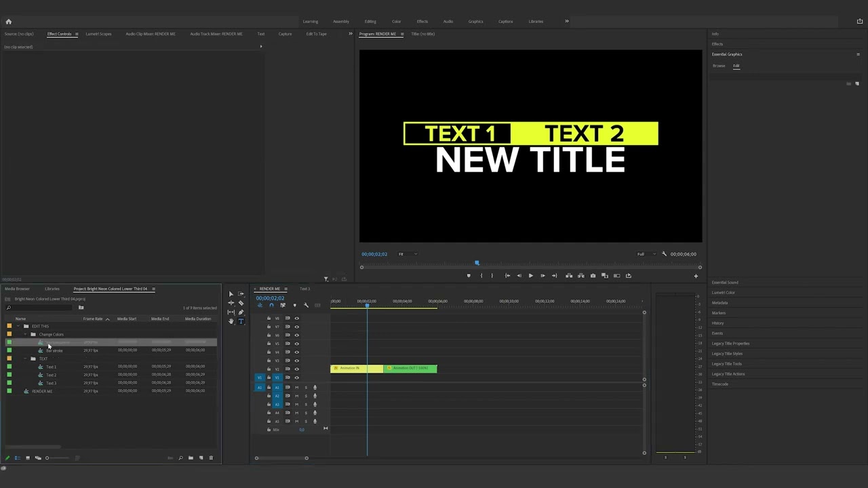Click the Export Frame camera icon
This screenshot has width=868, height=488.
point(593,276)
